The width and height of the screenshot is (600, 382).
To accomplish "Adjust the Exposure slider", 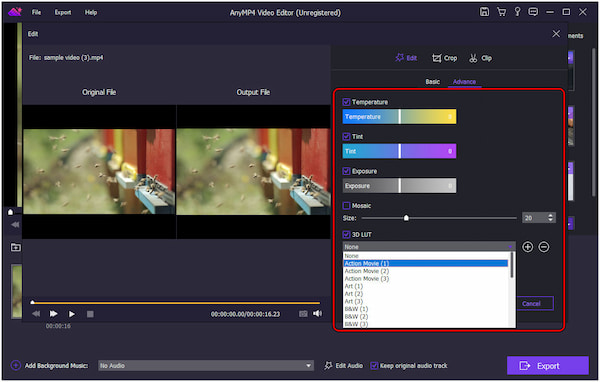I will [399, 186].
